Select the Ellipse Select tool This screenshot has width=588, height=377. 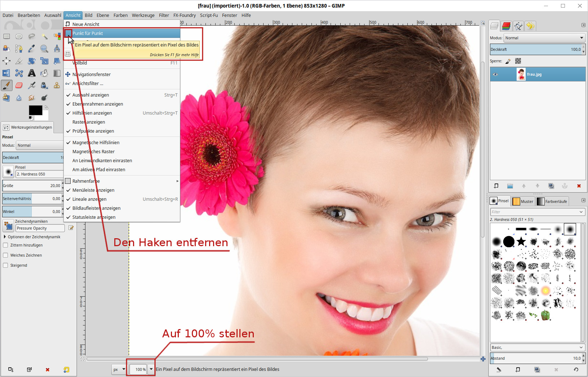pos(19,36)
